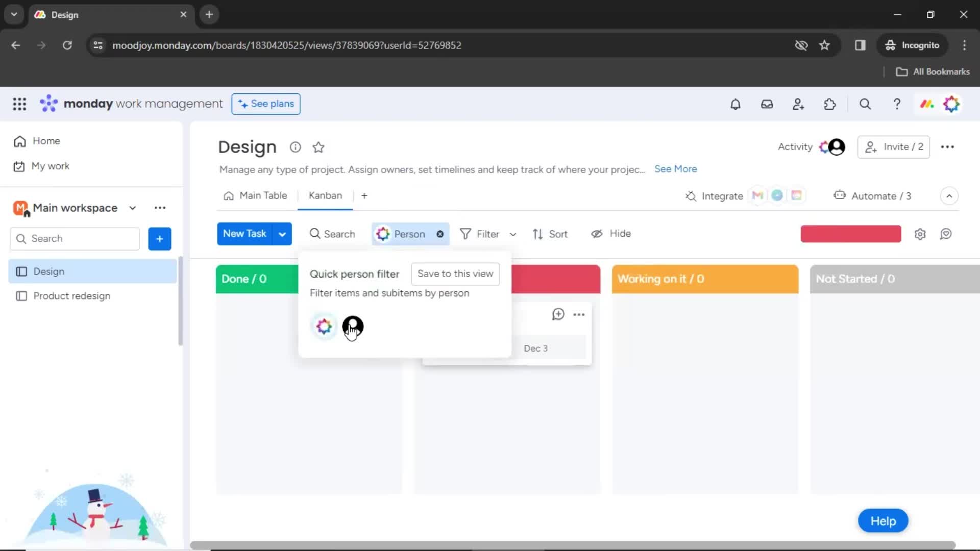Expand add new view plus icon
Viewport: 980px width, 551px height.
(x=364, y=196)
